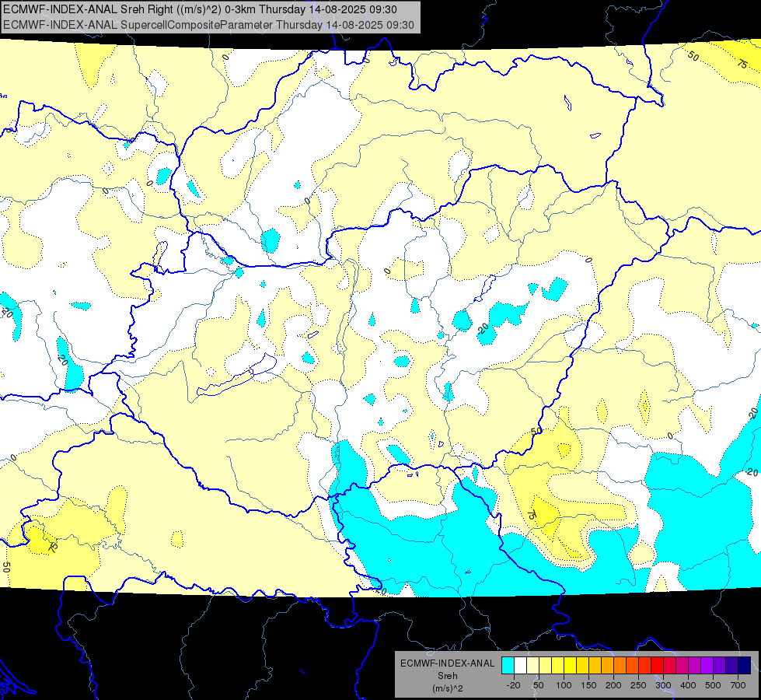The image size is (761, 700).
Task: Click the '150' legend tick value
Action: pos(588,685)
